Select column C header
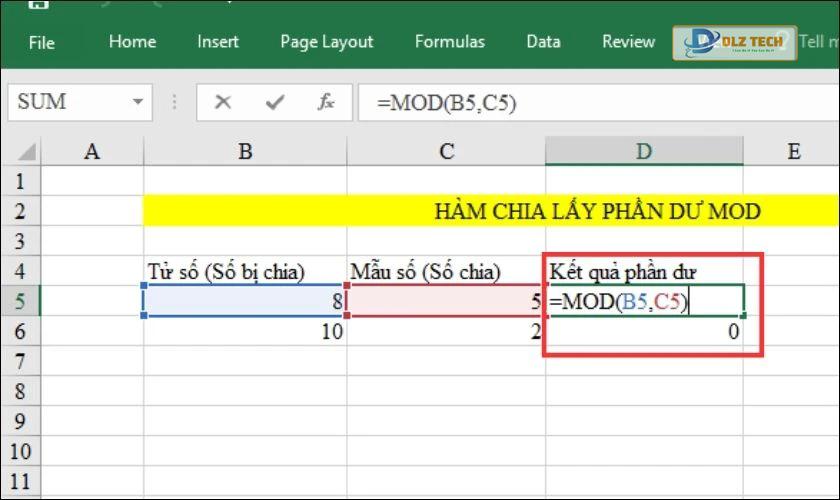 point(446,152)
